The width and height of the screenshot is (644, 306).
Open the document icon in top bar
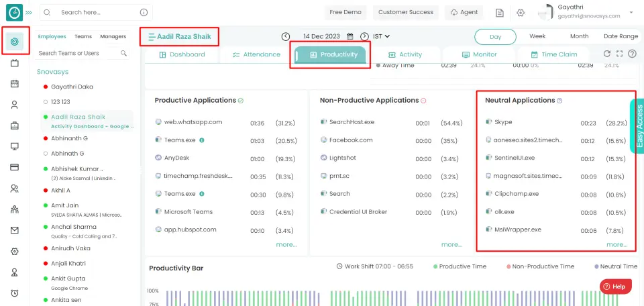point(499,13)
